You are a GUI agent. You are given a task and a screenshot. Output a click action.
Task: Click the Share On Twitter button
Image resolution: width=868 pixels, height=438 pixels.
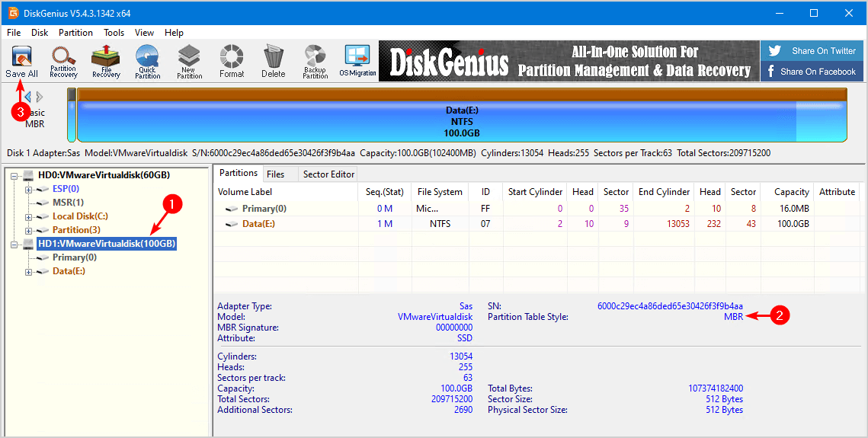coord(812,51)
